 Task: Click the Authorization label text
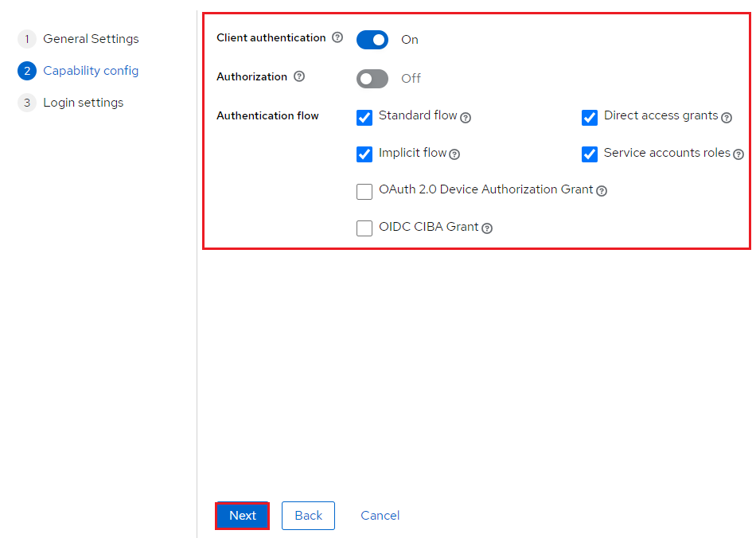(x=251, y=76)
